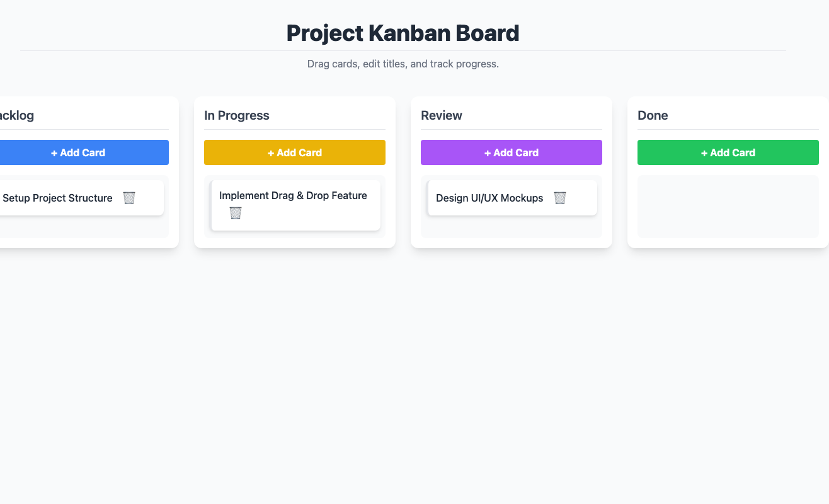Select the Design UI/UX Mockups card title
This screenshot has width=829, height=504.
[x=489, y=198]
